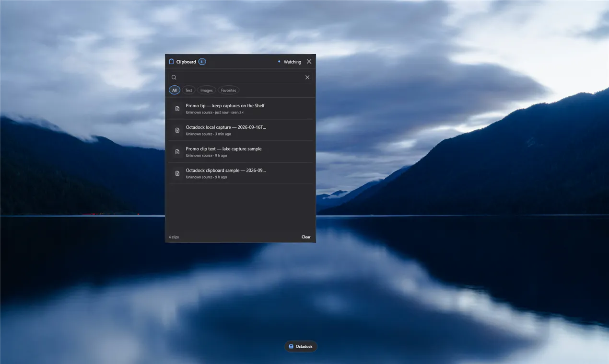Select clip 'Promo clip text — lake capture sample'

click(241, 152)
